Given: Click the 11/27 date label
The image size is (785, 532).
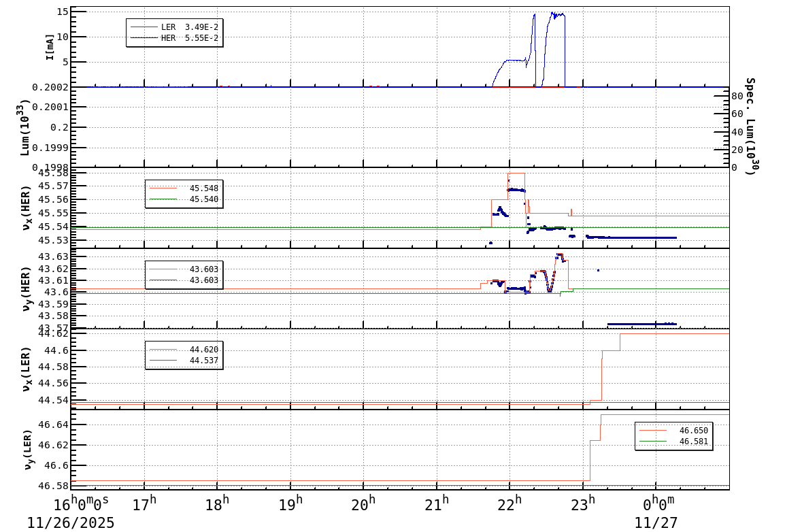Looking at the screenshot, I should tap(655, 523).
